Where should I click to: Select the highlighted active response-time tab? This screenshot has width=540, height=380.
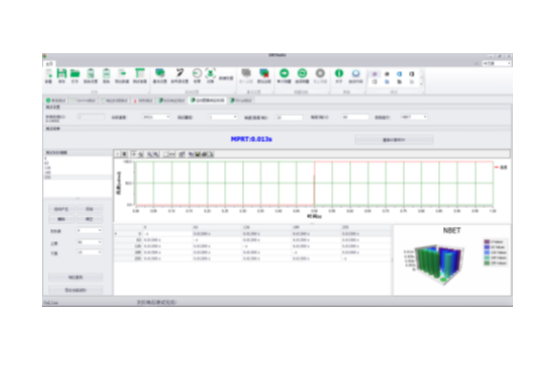(208, 100)
